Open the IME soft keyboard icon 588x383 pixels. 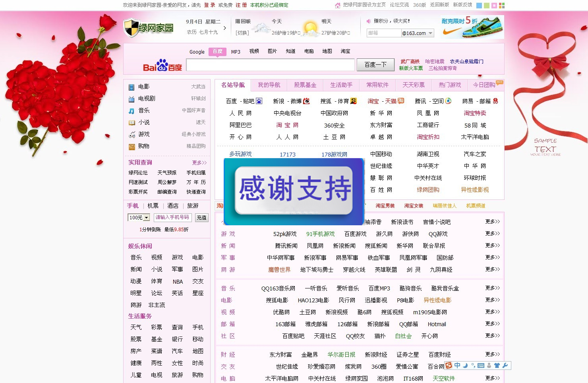(481, 365)
